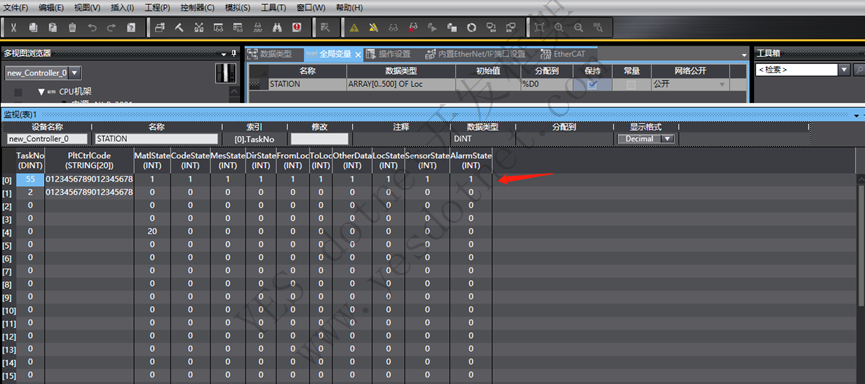Click the ARRAY[0..500] OF Loc data type cell
Screen dimensions: 865x384
401,84
